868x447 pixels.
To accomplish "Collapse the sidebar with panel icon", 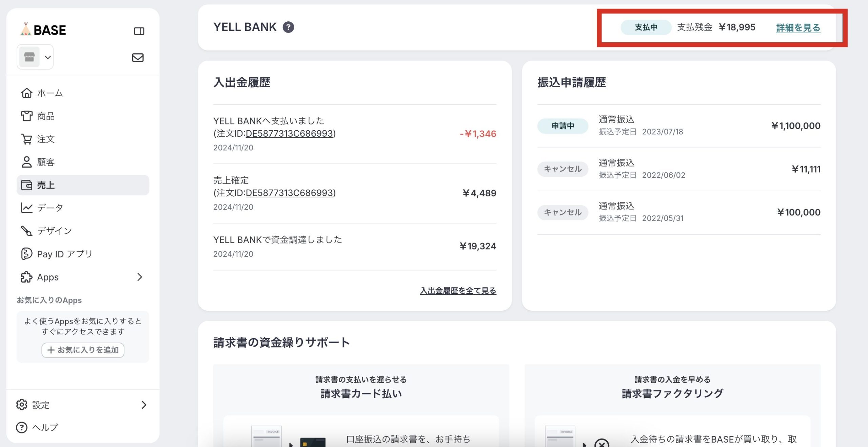I will click(139, 31).
